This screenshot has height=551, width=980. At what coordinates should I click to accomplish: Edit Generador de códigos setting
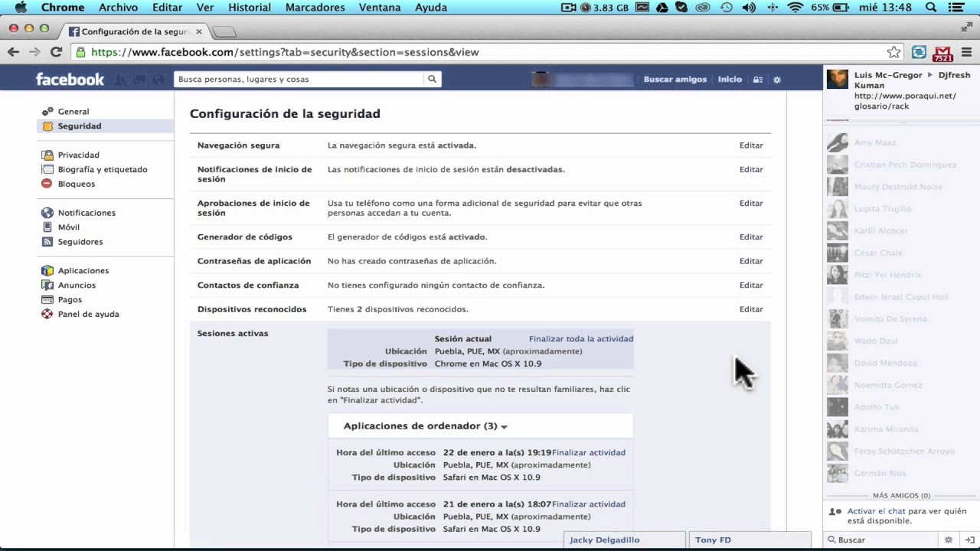click(751, 237)
